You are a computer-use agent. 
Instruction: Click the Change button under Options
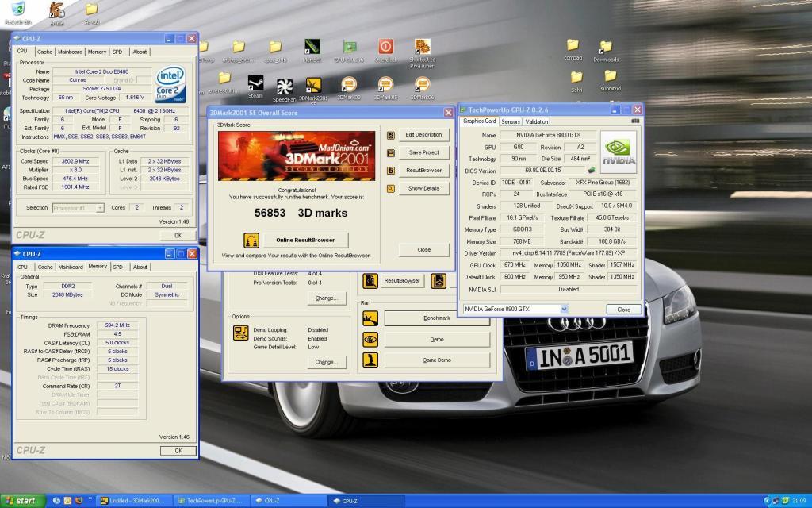(327, 362)
